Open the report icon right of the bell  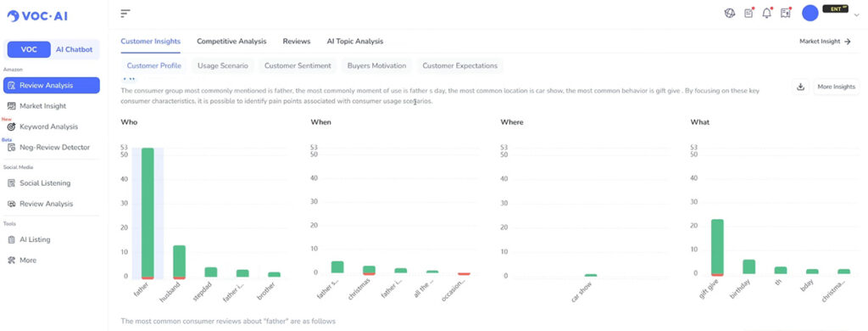[x=785, y=14]
